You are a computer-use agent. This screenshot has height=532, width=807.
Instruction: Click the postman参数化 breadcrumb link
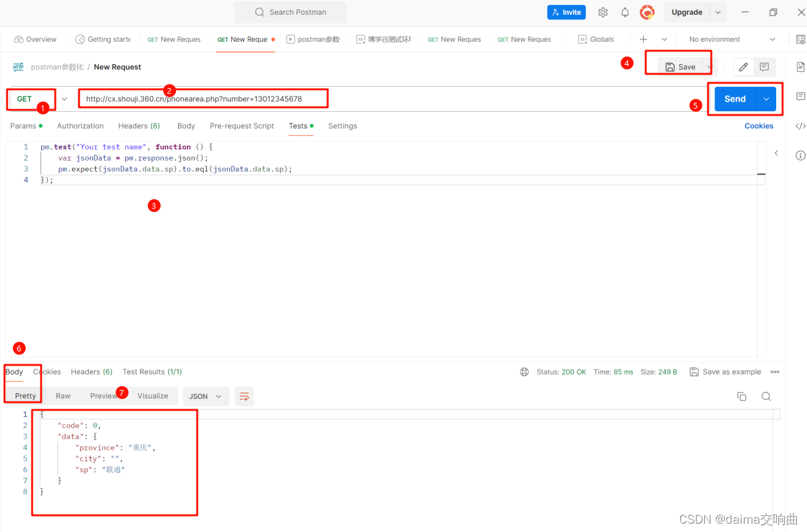(57, 67)
